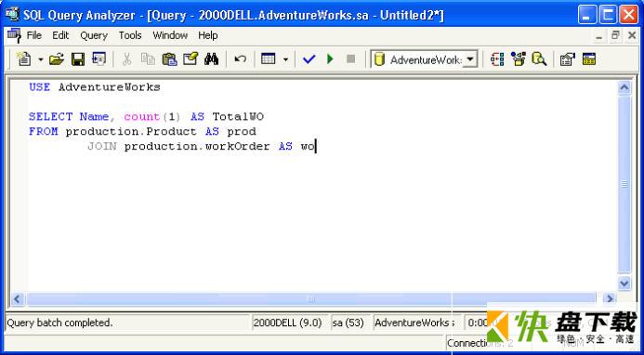This screenshot has width=644, height=355.
Task: Expand the Execute Mode dropdown arrow
Action: (x=285, y=59)
